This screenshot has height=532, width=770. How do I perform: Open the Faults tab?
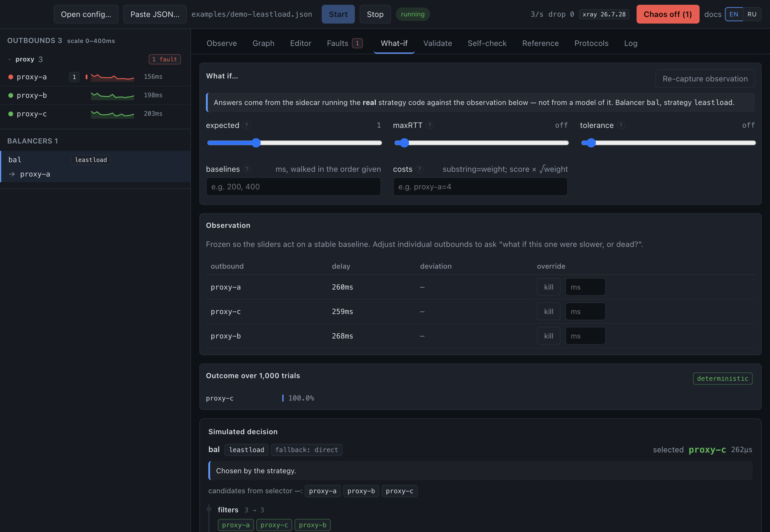coord(345,43)
